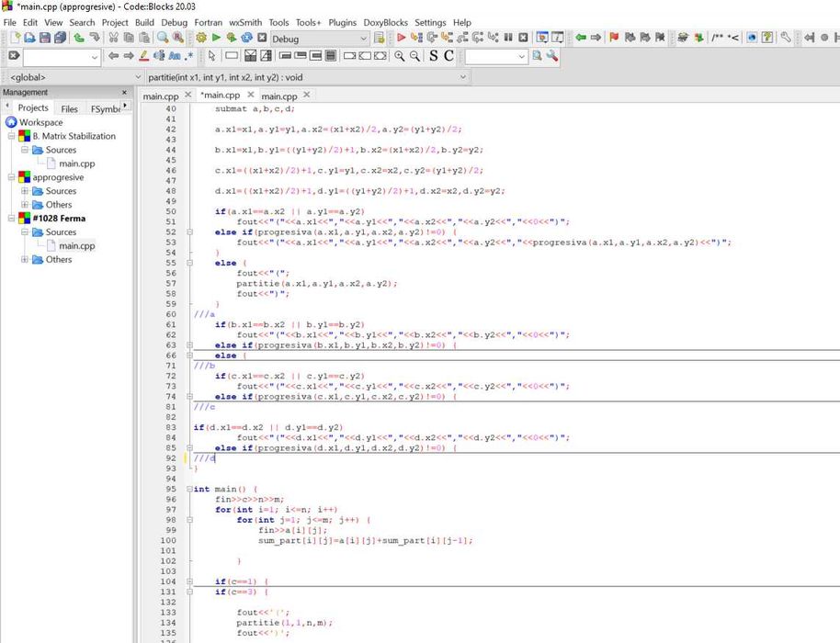The height and width of the screenshot is (643, 840).
Task: Expand the Sources folder under approgresive
Action: click(x=25, y=191)
